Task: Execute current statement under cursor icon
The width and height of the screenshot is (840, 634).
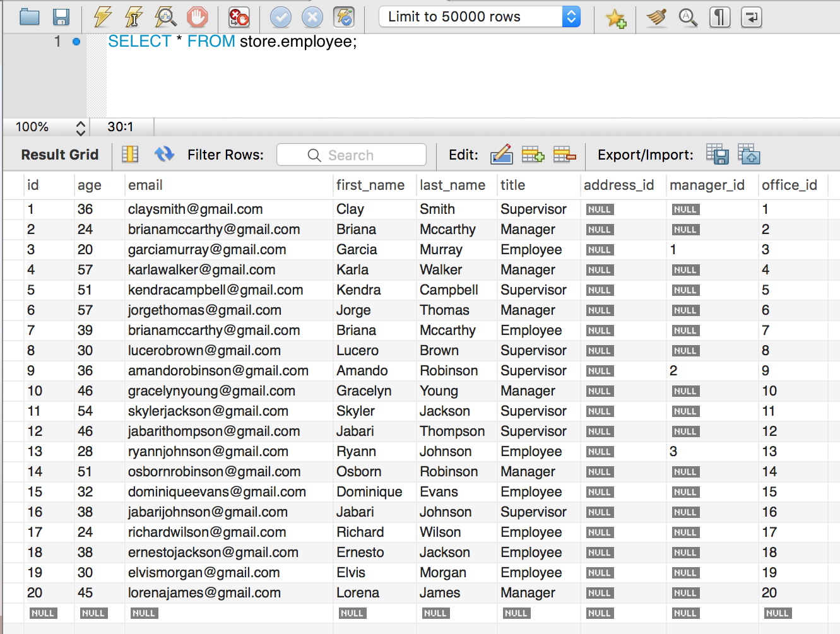Action: (133, 17)
